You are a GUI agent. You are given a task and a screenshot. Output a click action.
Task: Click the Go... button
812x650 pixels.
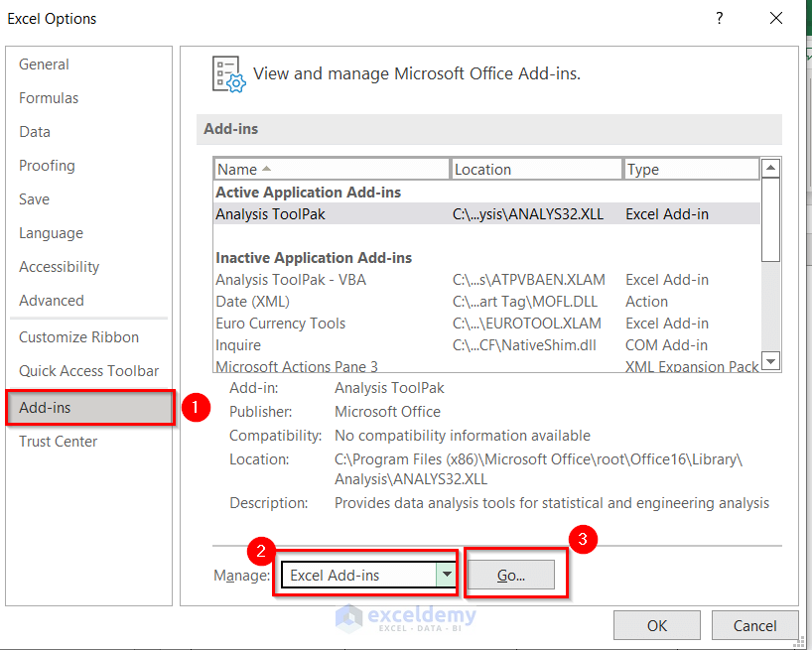tap(511, 575)
